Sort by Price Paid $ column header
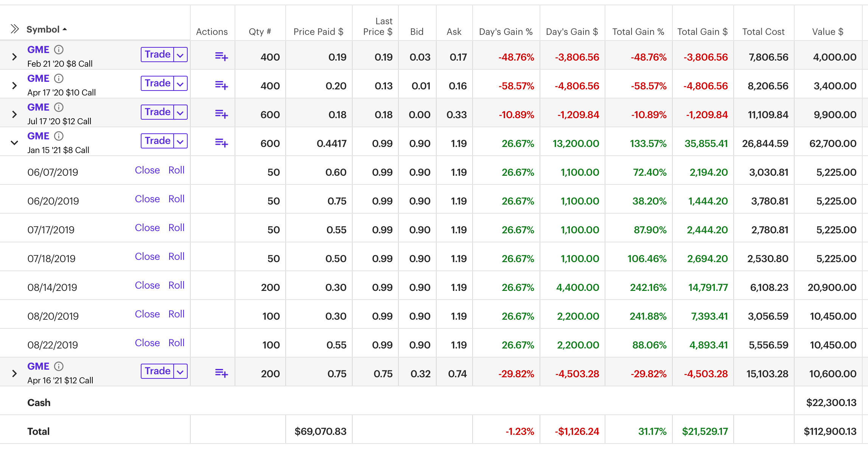Viewport: 868px width, 450px height. [x=318, y=31]
